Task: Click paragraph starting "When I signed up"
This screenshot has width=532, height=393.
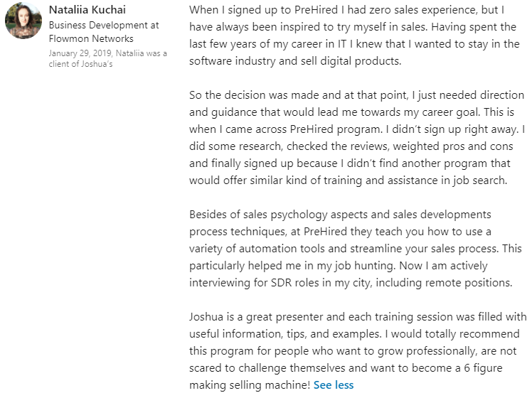Action: point(349,36)
